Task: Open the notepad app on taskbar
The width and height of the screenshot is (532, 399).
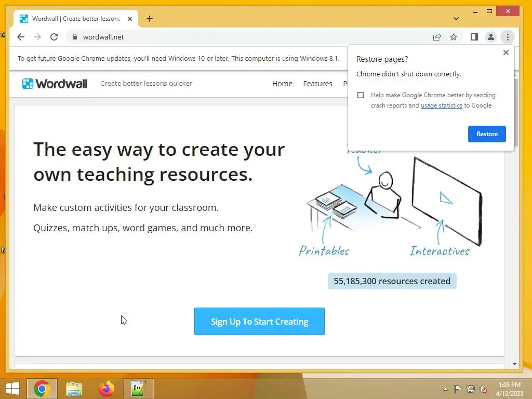Action: 138,389
